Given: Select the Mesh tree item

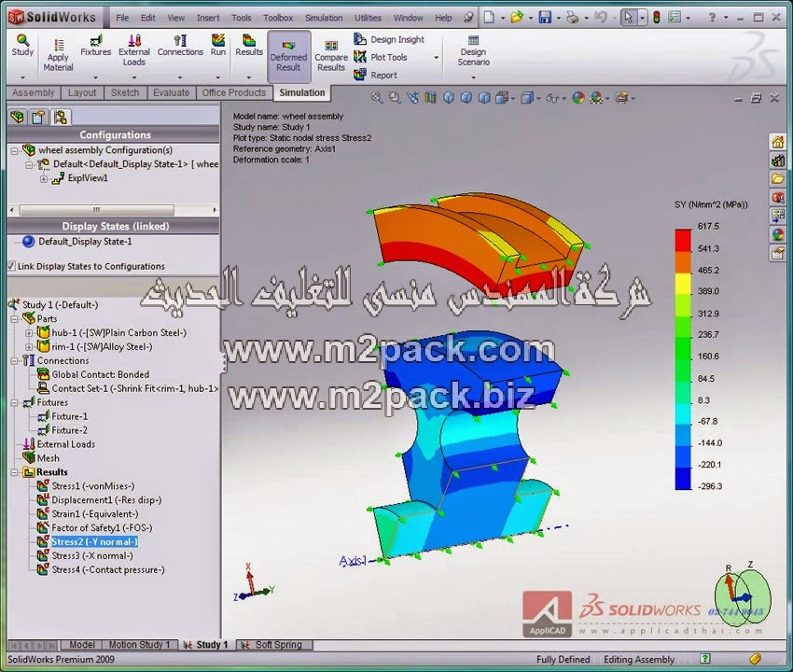Looking at the screenshot, I should pyautogui.click(x=48, y=458).
